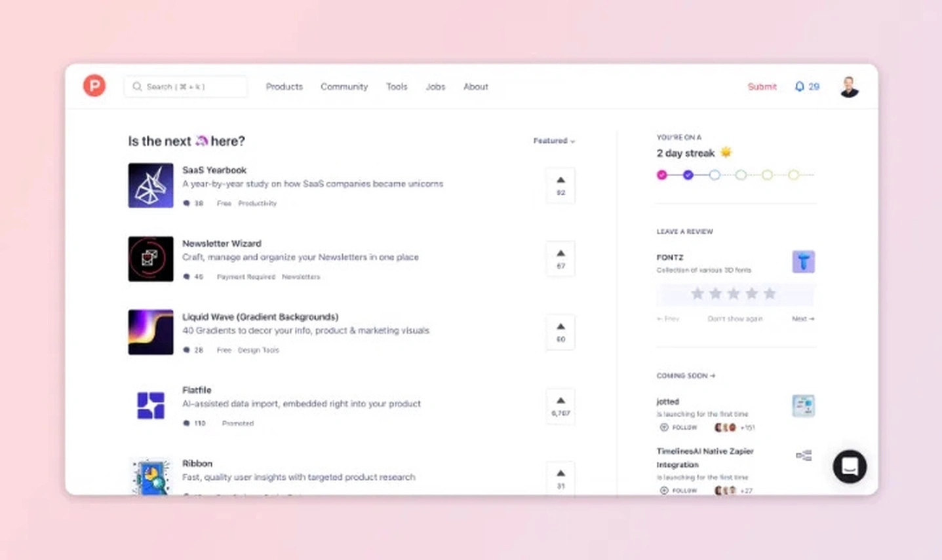Viewport: 942px width, 560px height.
Task: Open Newsletter Wizard comments icon
Action: click(x=186, y=276)
